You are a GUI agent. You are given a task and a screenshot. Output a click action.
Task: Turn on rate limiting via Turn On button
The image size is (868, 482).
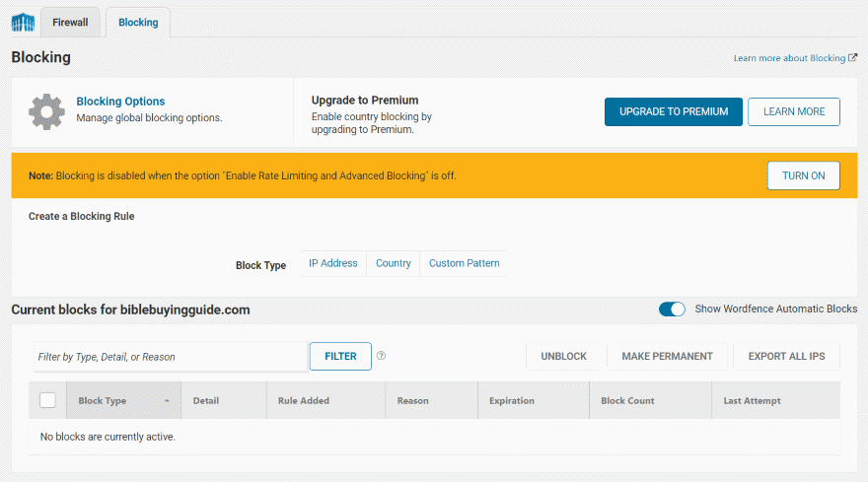(x=803, y=175)
